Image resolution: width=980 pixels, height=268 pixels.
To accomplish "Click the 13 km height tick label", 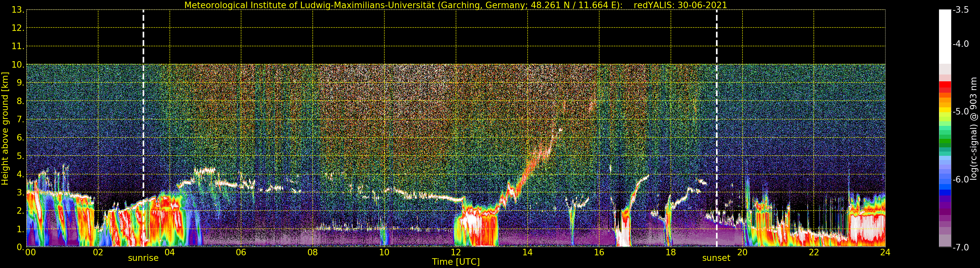I will (18, 10).
